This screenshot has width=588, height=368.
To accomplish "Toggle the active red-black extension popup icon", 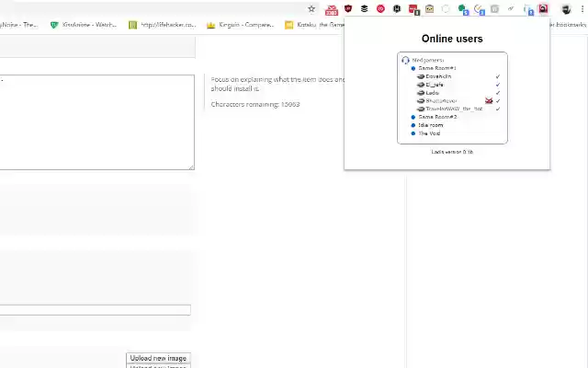I will (x=543, y=8).
